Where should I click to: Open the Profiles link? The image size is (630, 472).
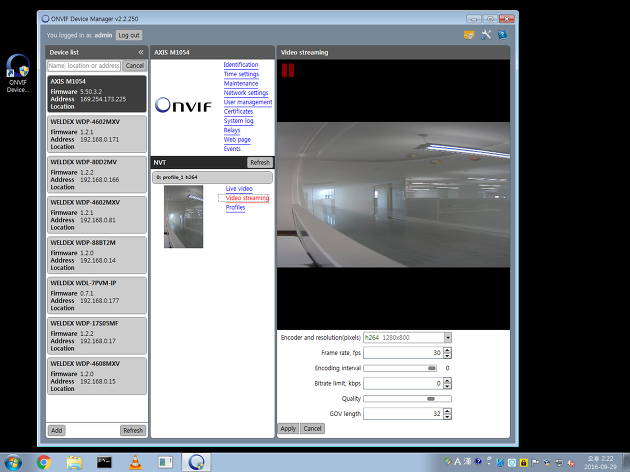235,207
